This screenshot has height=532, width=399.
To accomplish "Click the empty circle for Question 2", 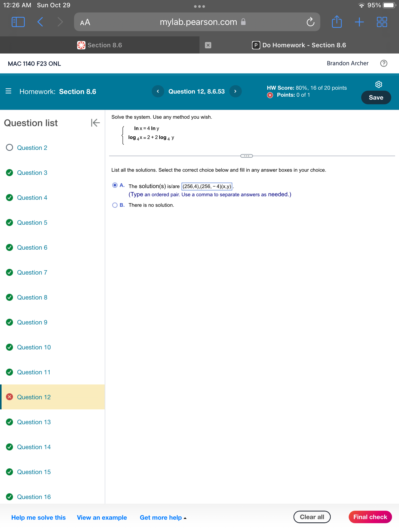I will point(10,148).
